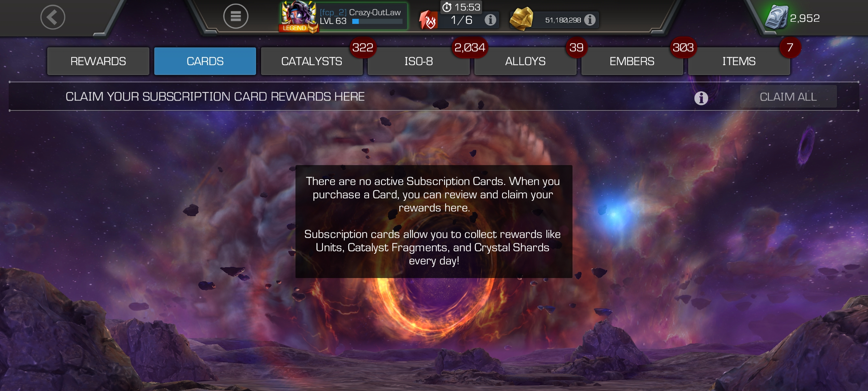Tap the LEGEND title badge
Image resolution: width=868 pixels, height=391 pixels.
coord(294,28)
